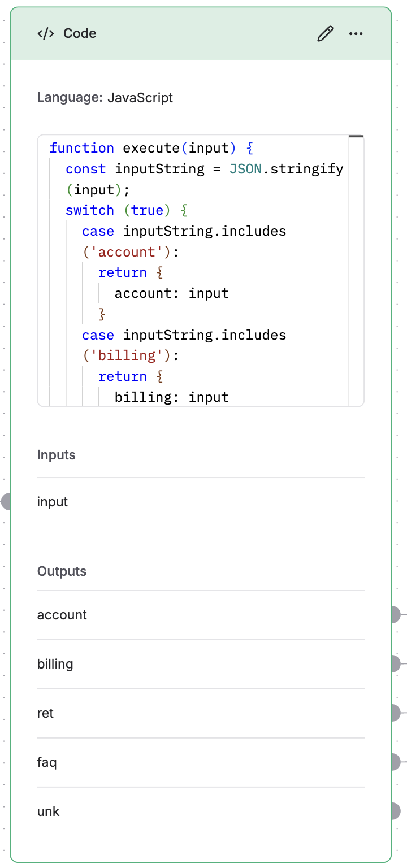Click the Code node title text
This screenshot has height=868, width=407.
click(80, 33)
